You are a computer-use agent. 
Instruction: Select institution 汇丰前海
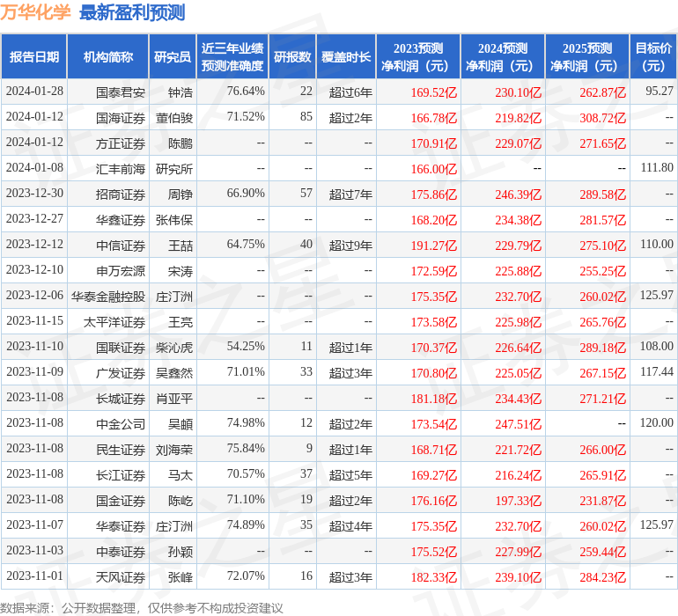click(121, 169)
